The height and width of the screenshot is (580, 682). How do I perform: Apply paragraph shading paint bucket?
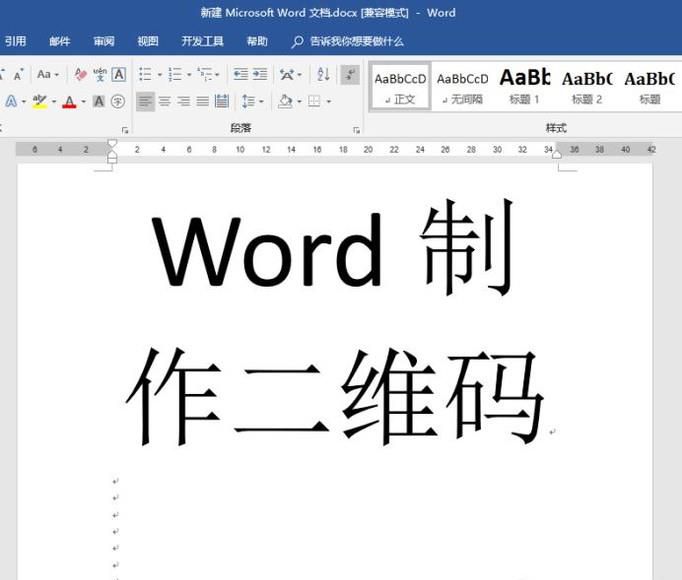[285, 102]
